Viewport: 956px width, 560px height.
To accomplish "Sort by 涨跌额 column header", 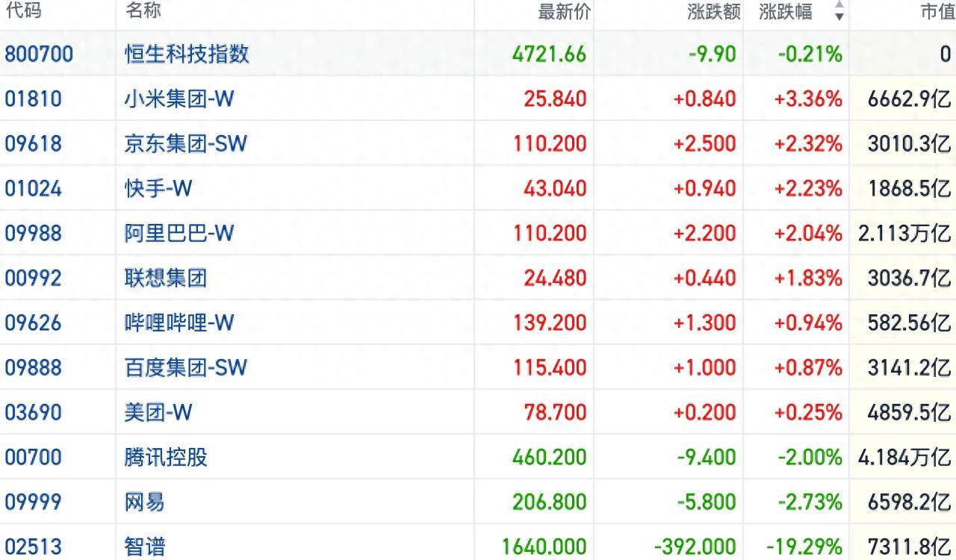I will tap(713, 12).
